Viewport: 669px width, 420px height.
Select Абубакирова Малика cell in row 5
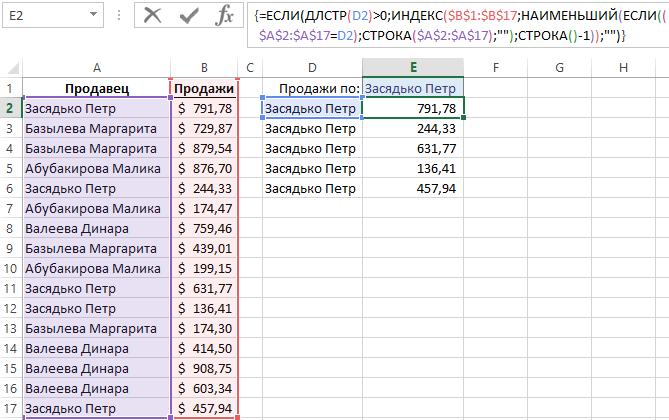(97, 168)
